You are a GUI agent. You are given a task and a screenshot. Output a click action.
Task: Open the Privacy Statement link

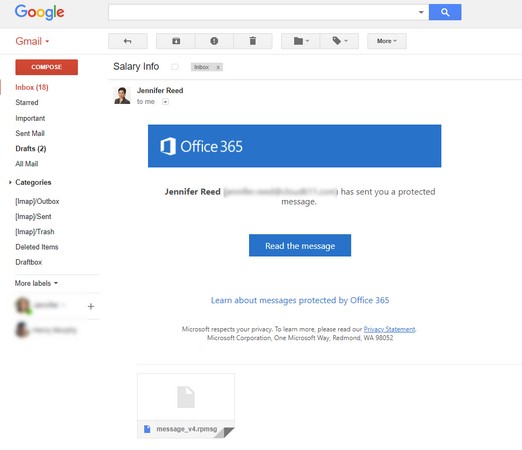coord(389,329)
